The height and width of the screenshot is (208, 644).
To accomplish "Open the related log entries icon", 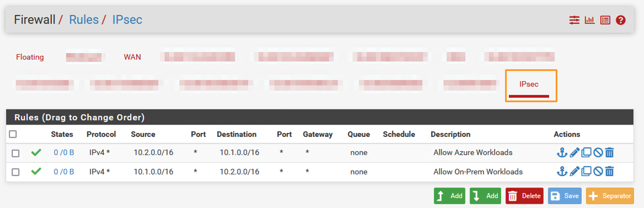I will (x=605, y=20).
